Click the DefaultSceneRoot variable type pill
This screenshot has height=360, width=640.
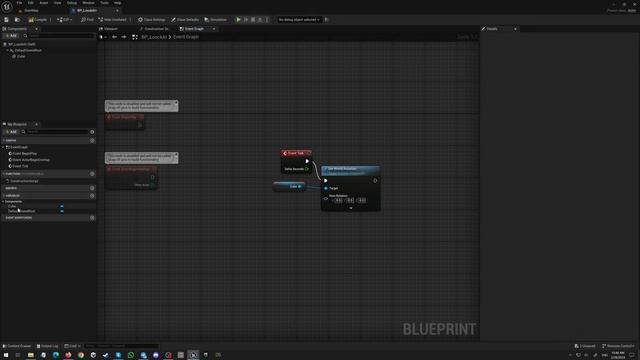tap(62, 211)
